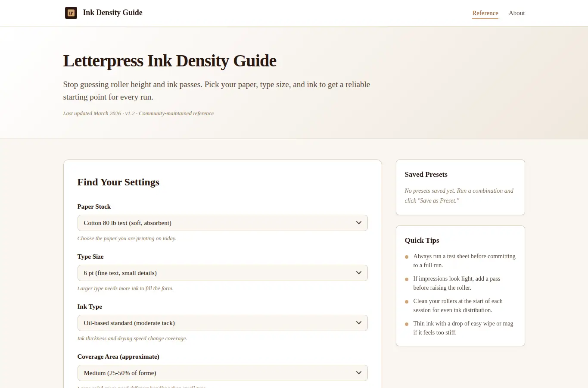Click hint 'Ink thickness and drying speed'
Screen dimensions: 588x388
tap(132, 338)
